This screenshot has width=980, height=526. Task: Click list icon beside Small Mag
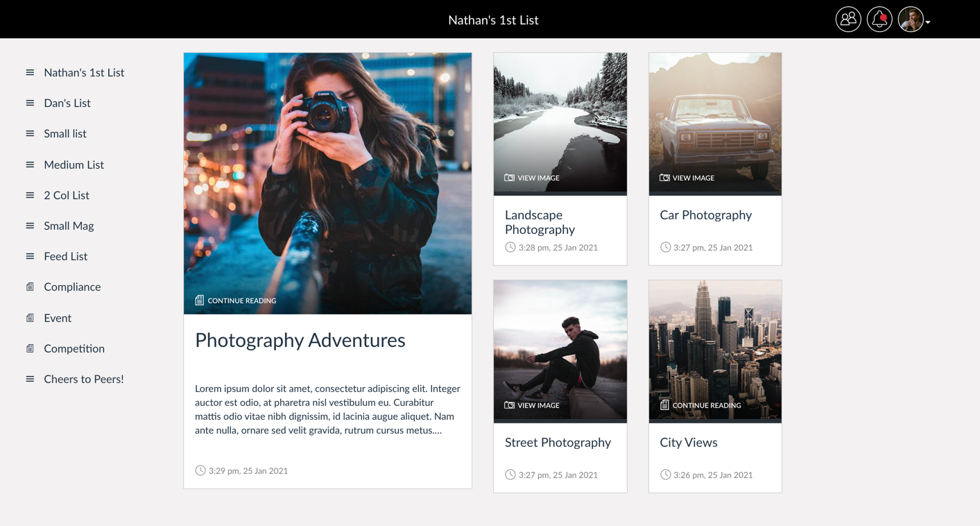pyautogui.click(x=30, y=226)
